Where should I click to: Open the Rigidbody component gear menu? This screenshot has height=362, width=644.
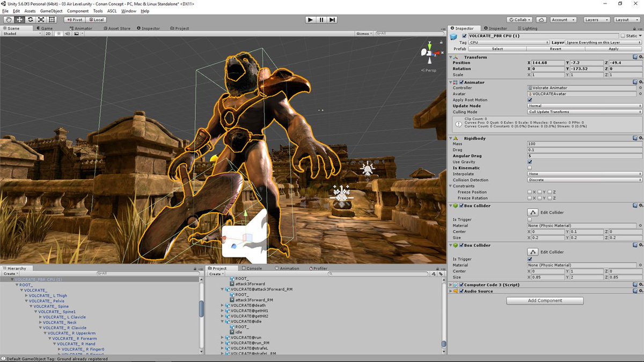pyautogui.click(x=640, y=138)
